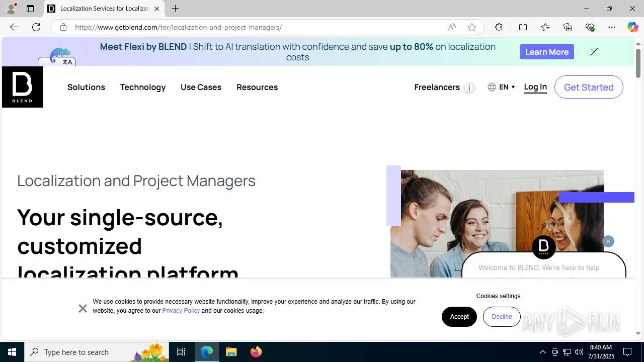Click the Freelancers info icon

click(469, 88)
